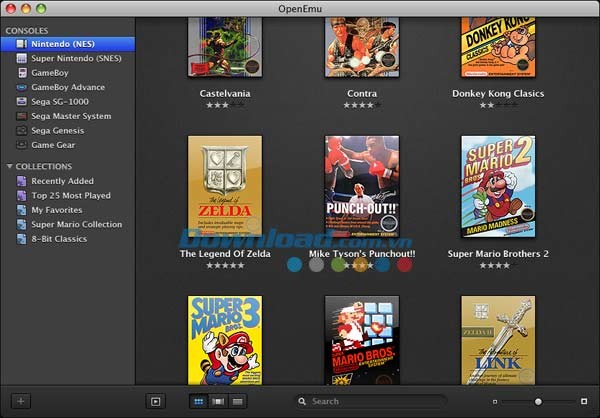600x418 pixels.
Task: Click the green zoom window button
Action: [41, 8]
